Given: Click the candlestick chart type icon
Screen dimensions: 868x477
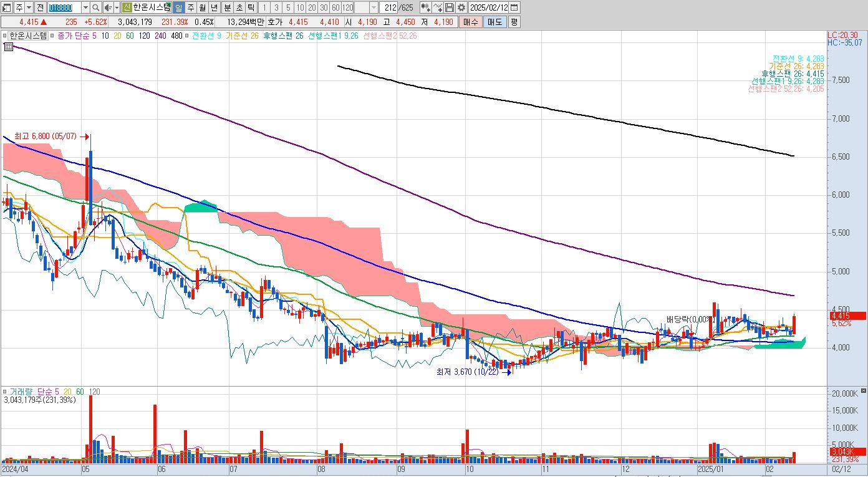Looking at the screenshot, I should (426, 7).
